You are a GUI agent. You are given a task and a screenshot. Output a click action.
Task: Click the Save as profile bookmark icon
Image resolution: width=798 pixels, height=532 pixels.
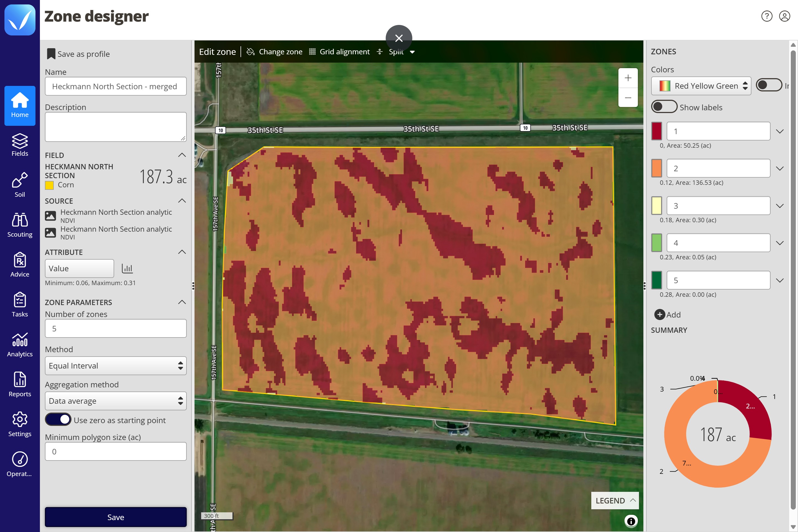click(51, 53)
